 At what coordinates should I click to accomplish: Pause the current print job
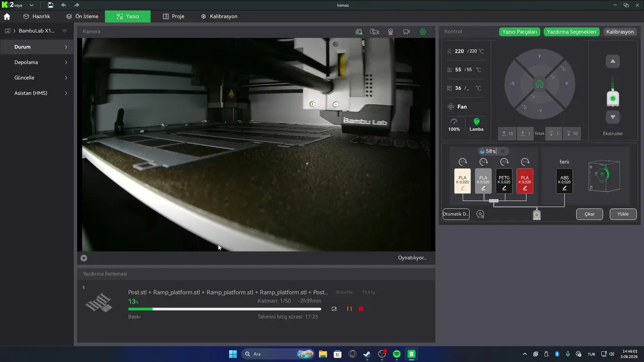click(x=349, y=309)
